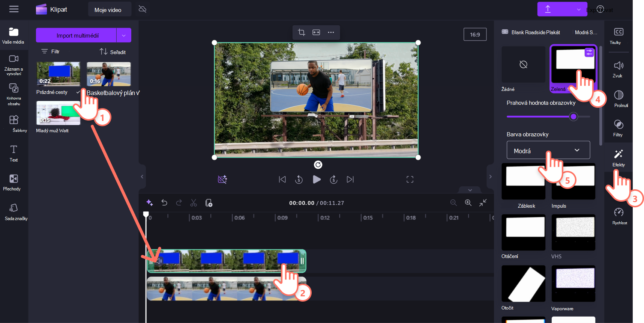
Task: Click the AI enhance camera icon
Action: coord(222,180)
